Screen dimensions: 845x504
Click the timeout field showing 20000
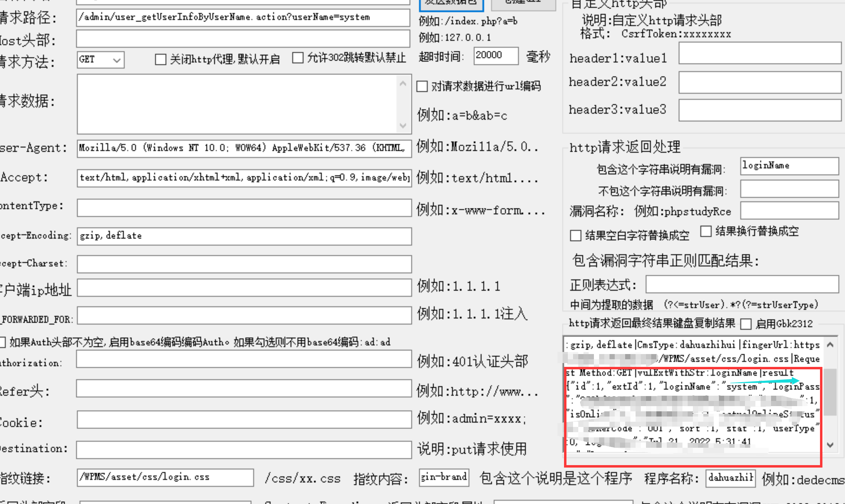click(x=496, y=56)
